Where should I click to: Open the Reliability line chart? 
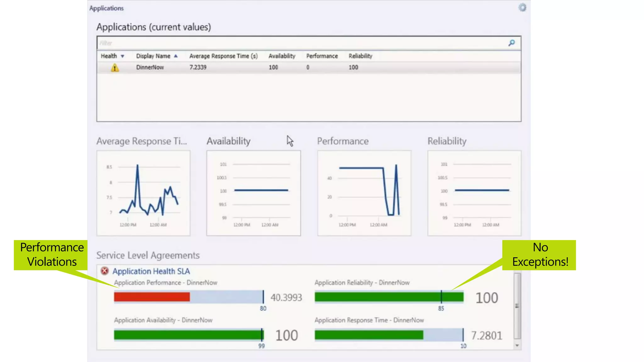[474, 193]
